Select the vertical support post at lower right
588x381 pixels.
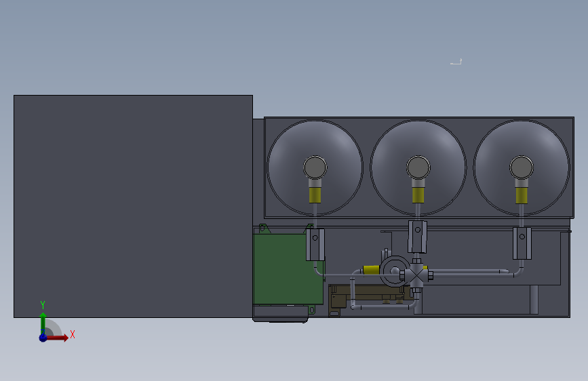pyautogui.click(x=534, y=300)
